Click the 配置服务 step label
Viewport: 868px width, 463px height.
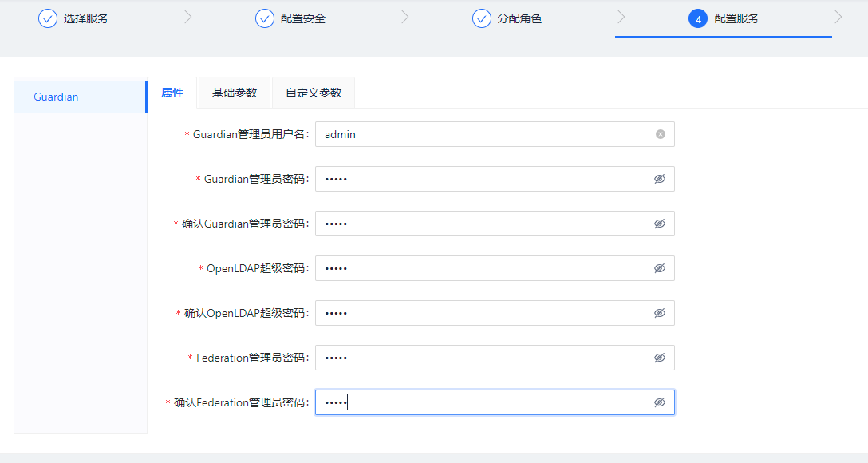pyautogui.click(x=736, y=19)
